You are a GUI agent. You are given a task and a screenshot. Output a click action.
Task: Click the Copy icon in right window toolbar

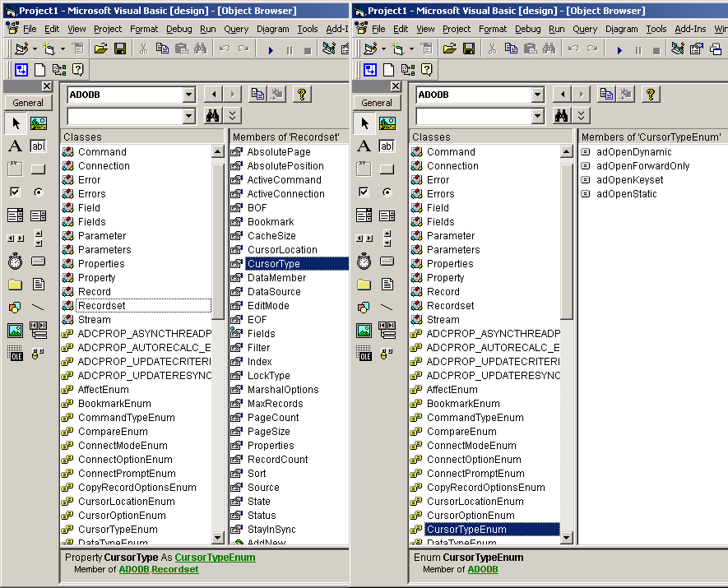click(511, 49)
